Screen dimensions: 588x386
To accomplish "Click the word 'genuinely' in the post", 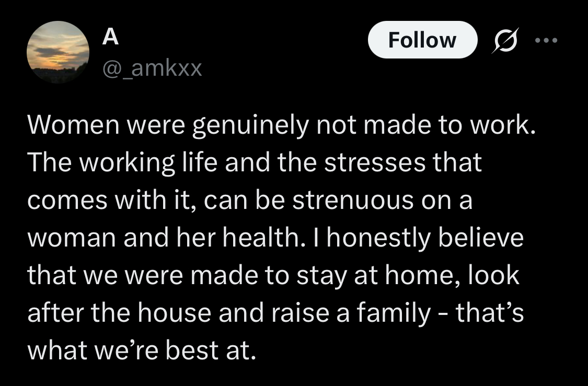I will 250,125.
